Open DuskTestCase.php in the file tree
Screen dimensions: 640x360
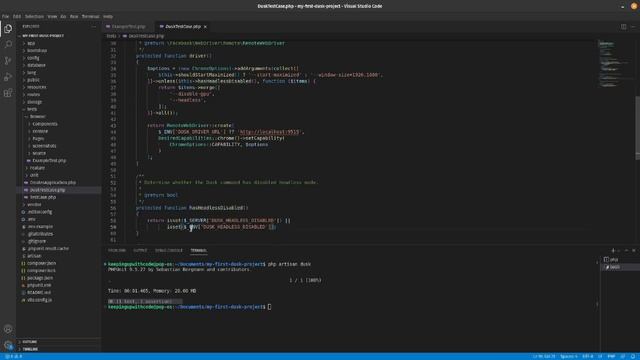47,190
